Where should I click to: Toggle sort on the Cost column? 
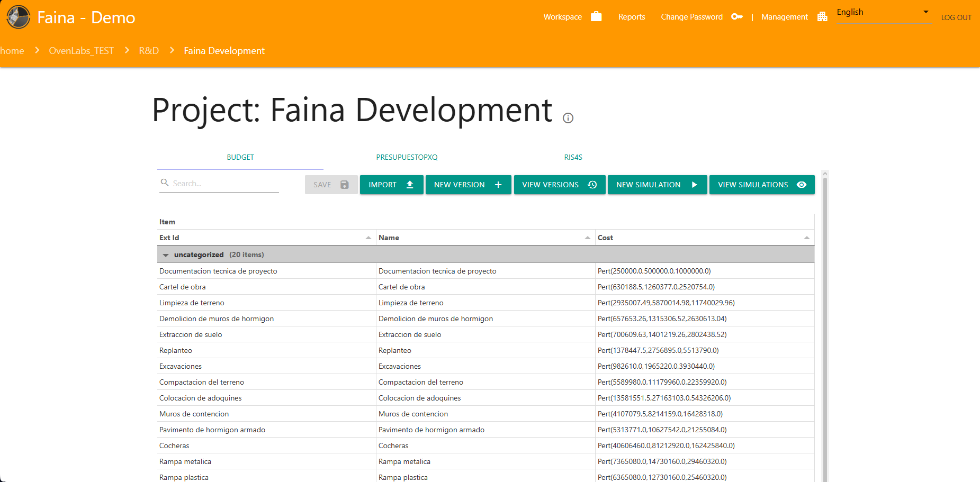coord(806,237)
